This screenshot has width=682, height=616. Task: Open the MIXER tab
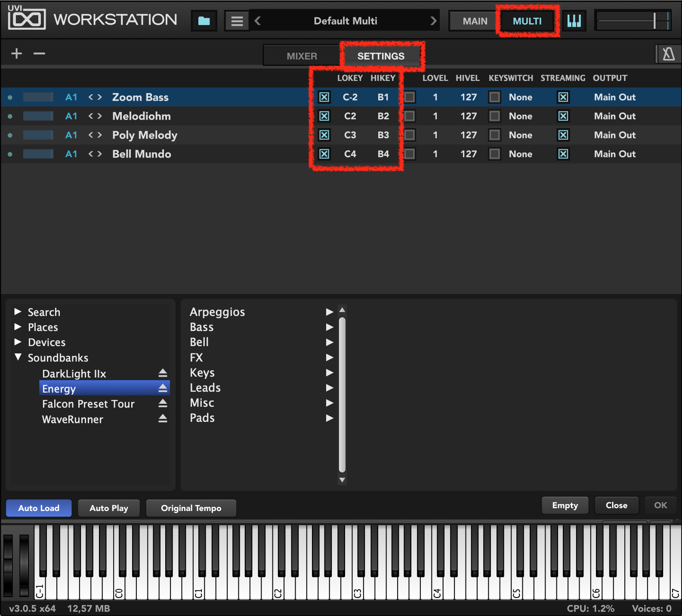tap(302, 56)
